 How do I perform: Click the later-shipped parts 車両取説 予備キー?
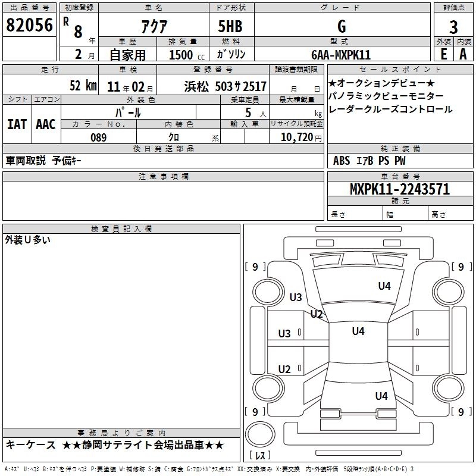tap(43, 161)
